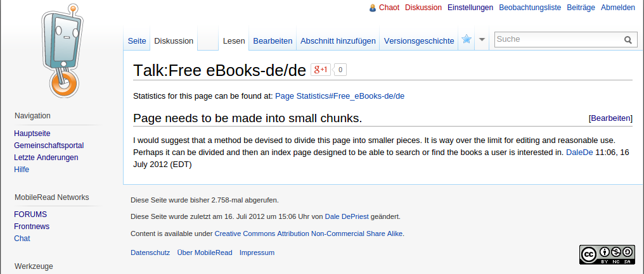Open the Bearbeiten tab
This screenshot has height=274, width=644.
click(273, 41)
